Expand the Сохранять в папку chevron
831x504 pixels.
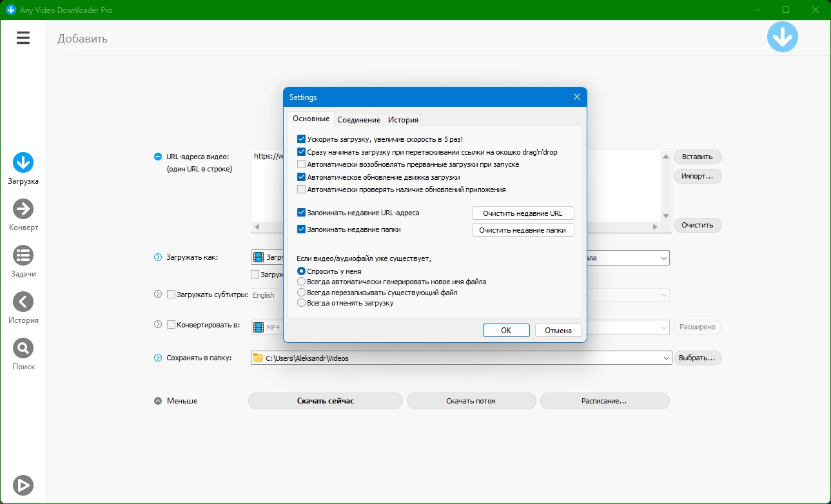(158, 358)
